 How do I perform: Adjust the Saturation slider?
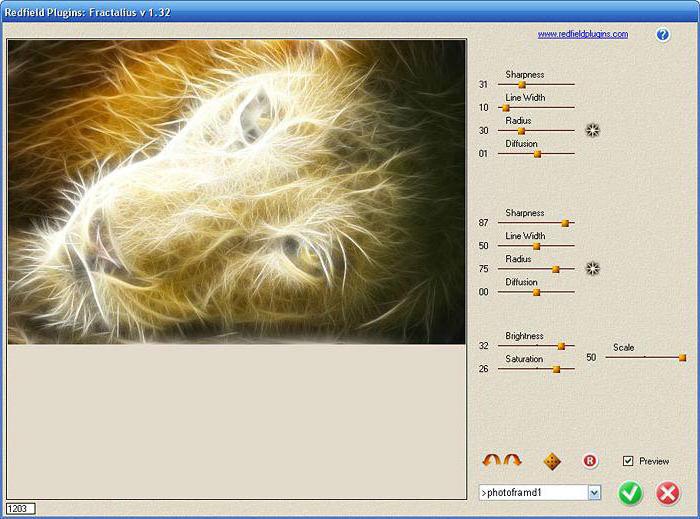556,369
